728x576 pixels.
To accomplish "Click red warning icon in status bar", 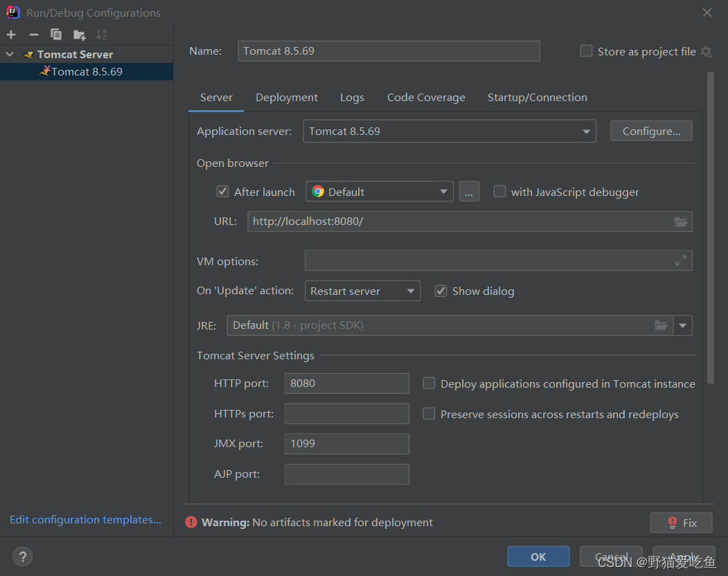I will [190, 522].
